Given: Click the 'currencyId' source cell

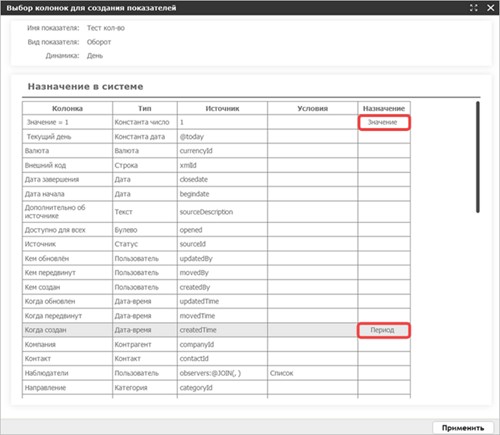Looking at the screenshot, I should [222, 151].
